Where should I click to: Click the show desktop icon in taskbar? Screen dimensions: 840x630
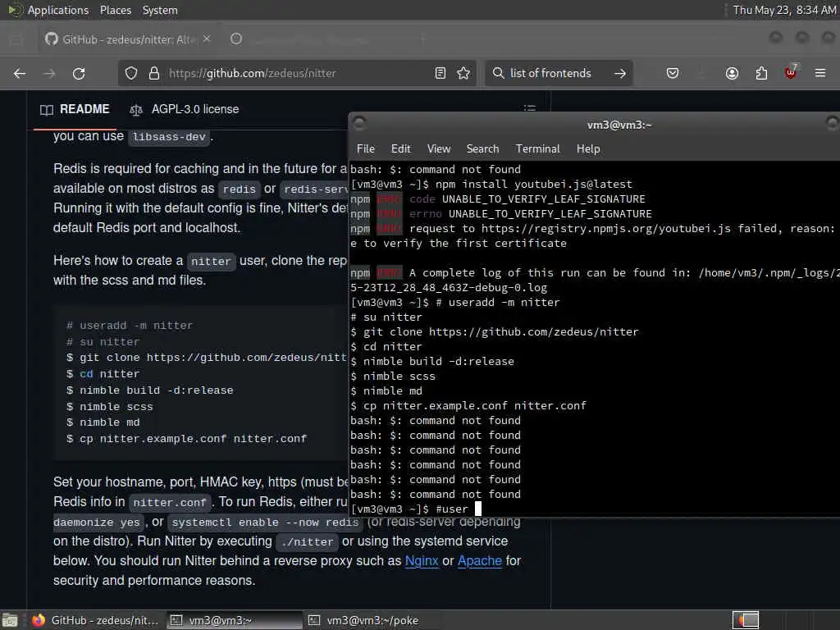click(x=10, y=620)
